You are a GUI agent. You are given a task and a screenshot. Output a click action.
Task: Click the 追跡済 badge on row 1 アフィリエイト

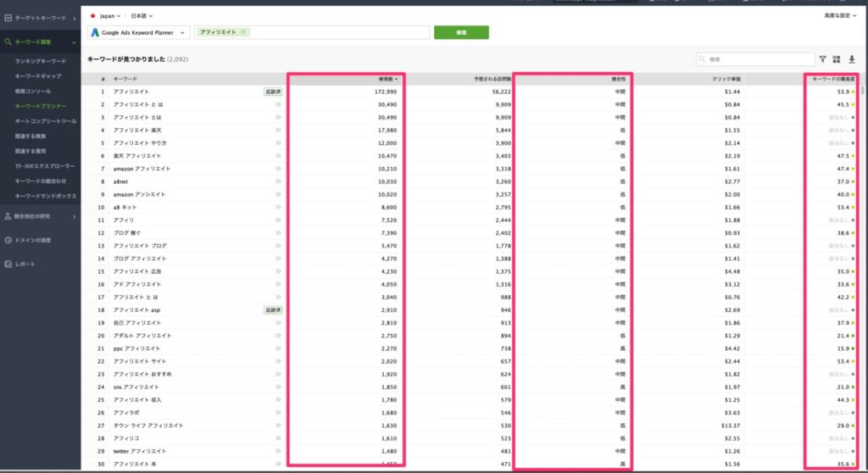point(273,92)
